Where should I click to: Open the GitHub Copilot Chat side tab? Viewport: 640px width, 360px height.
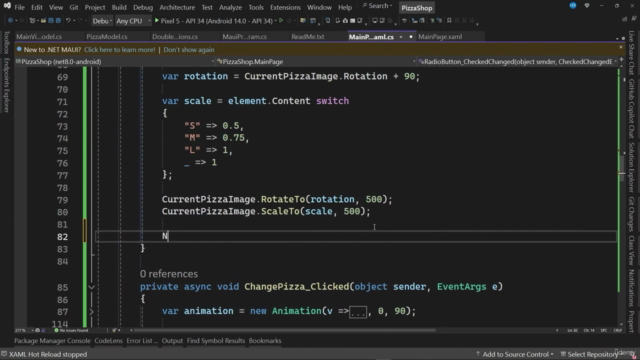pyautogui.click(x=631, y=109)
